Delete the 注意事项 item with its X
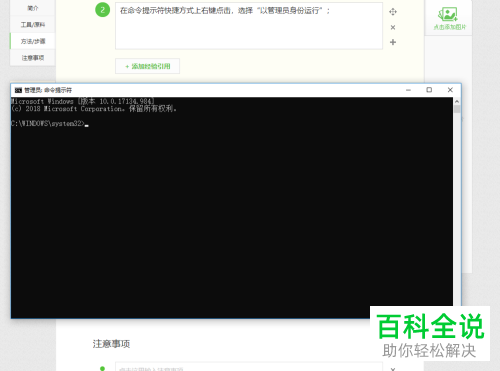 [393, 369]
